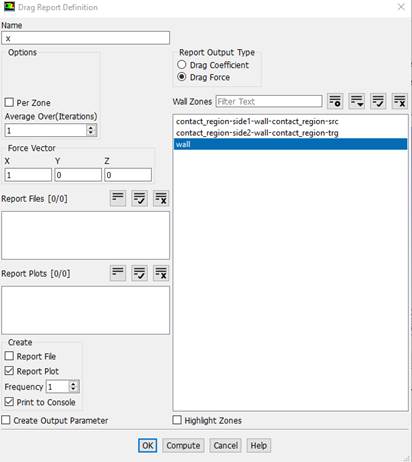Viewport: 412px width, 462px height.
Task: Increase Average Over iterations stepper
Action: [x=91, y=127]
